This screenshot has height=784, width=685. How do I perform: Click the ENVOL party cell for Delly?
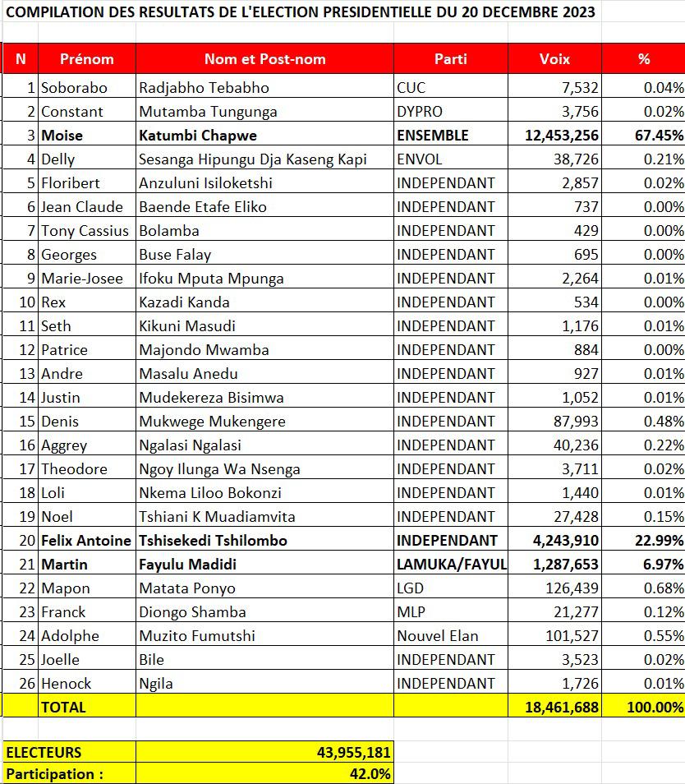(450, 159)
